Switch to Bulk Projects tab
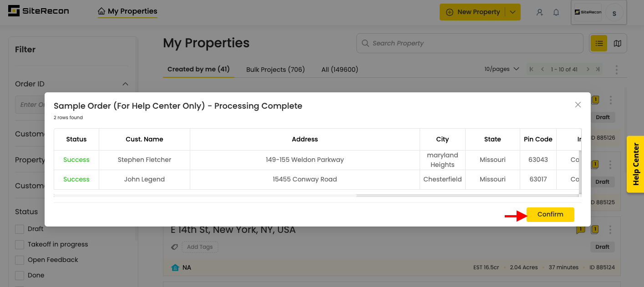 tap(275, 70)
